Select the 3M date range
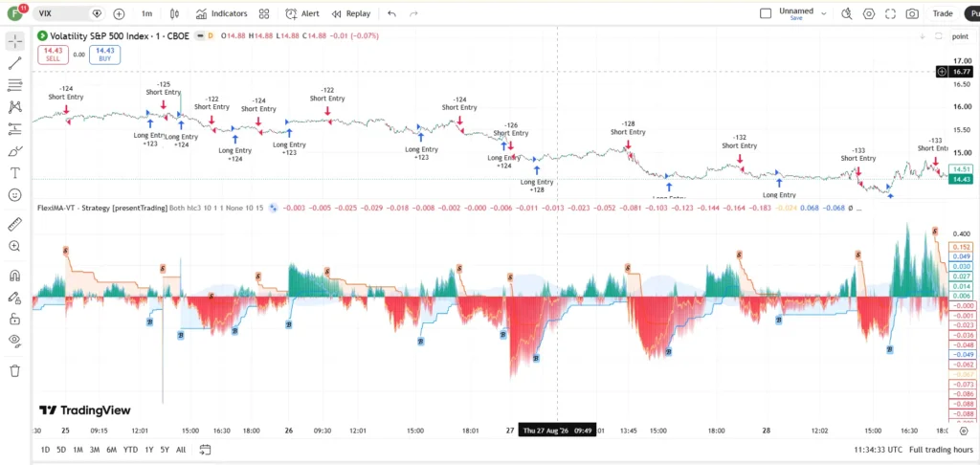This screenshot has height=465, width=980. 95,450
